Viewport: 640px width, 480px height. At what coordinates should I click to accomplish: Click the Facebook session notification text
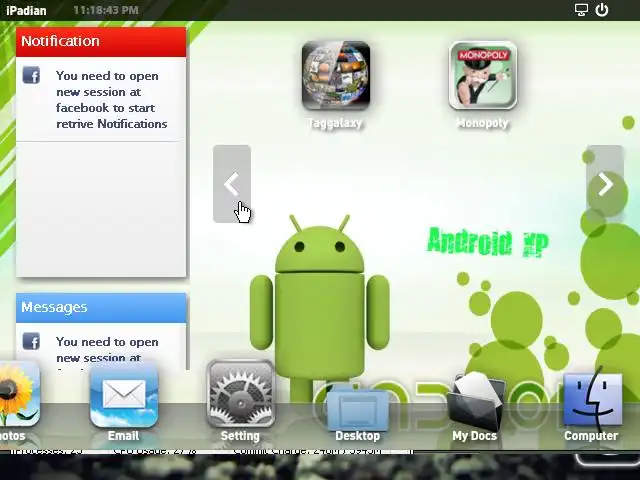coord(111,100)
